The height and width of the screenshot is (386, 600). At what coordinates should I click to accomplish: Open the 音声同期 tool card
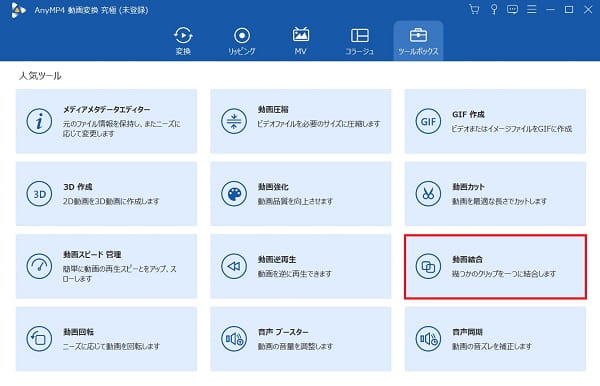point(495,339)
